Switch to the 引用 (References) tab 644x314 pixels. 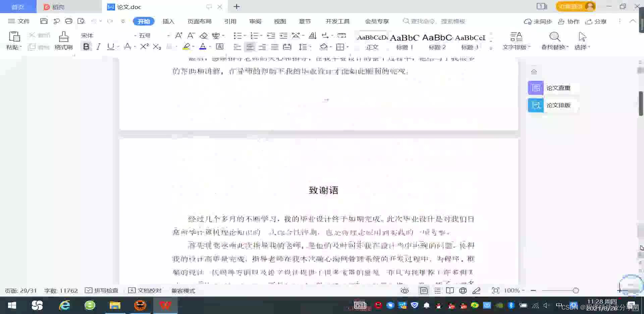[230, 21]
